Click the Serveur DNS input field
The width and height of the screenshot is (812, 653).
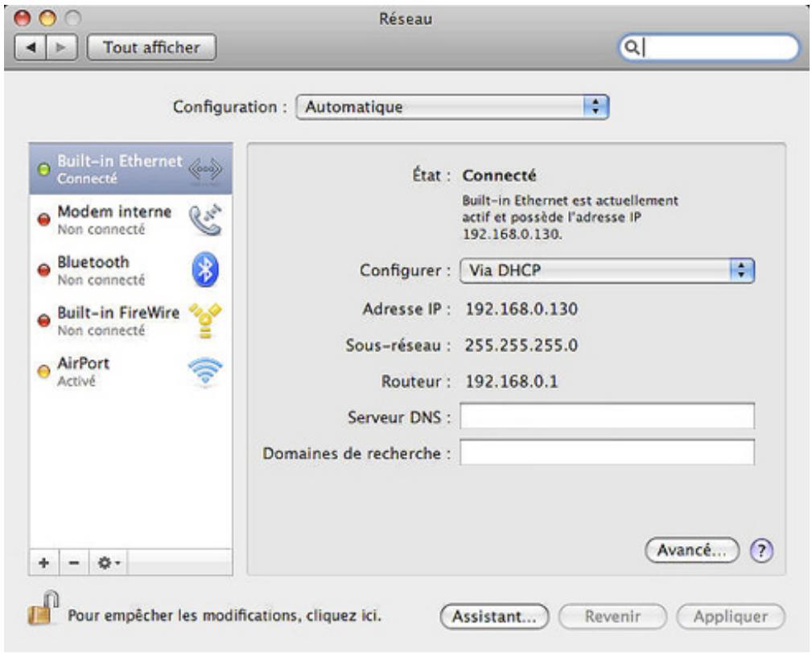607,416
